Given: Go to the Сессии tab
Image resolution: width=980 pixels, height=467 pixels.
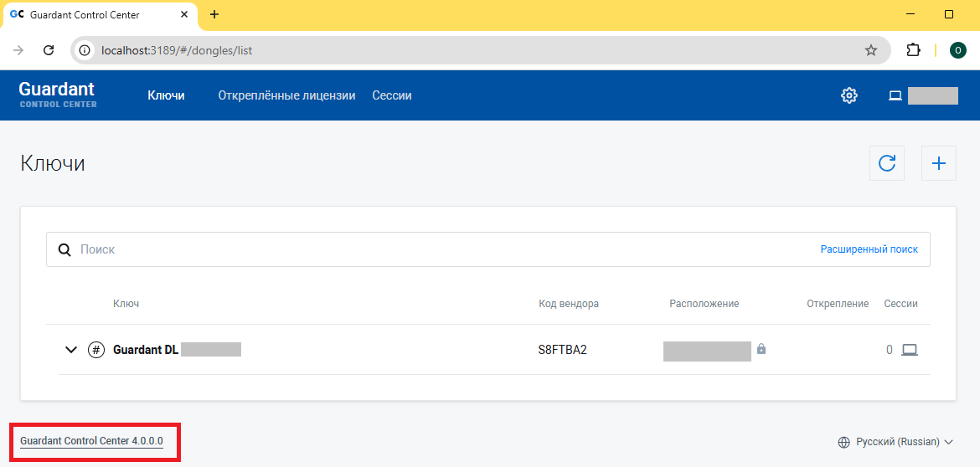Looking at the screenshot, I should tap(392, 95).
